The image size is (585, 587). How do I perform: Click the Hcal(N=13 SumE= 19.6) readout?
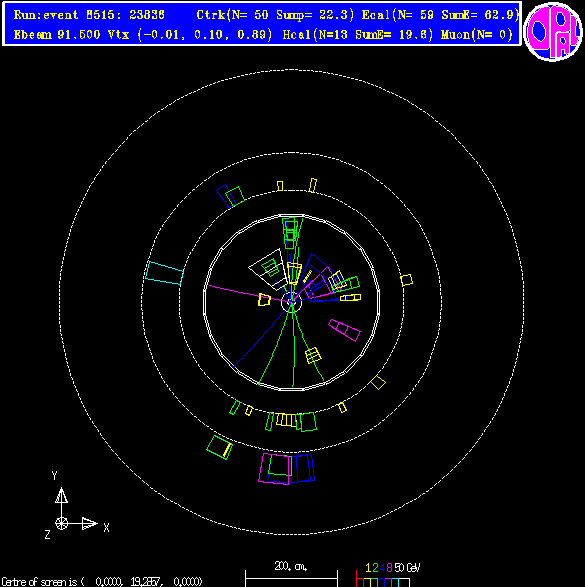point(358,35)
